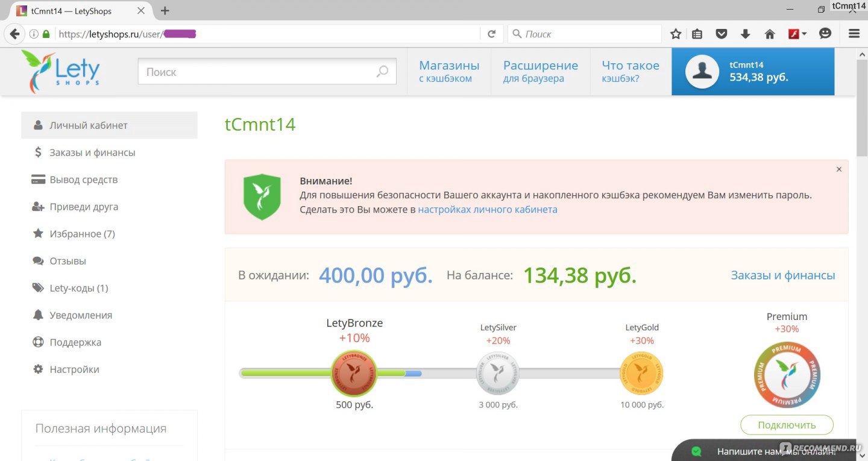Click the browser back arrow button
868x461 pixels.
pyautogui.click(x=15, y=34)
